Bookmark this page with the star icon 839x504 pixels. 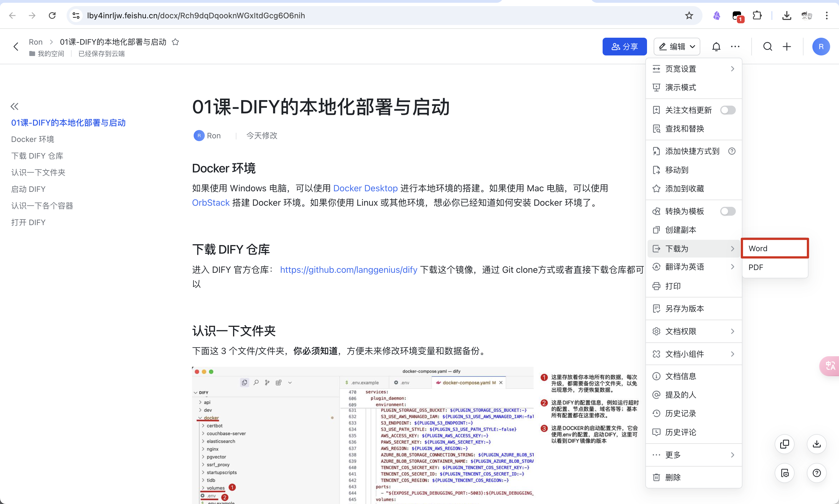click(689, 16)
